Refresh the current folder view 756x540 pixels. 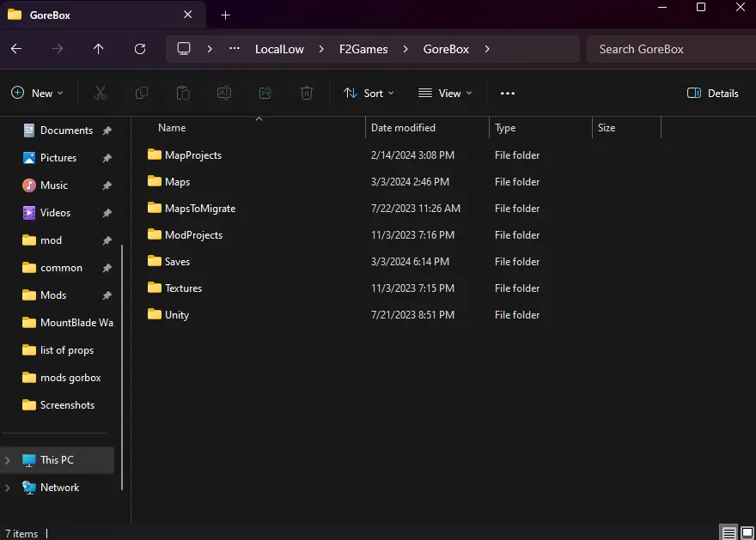point(140,49)
